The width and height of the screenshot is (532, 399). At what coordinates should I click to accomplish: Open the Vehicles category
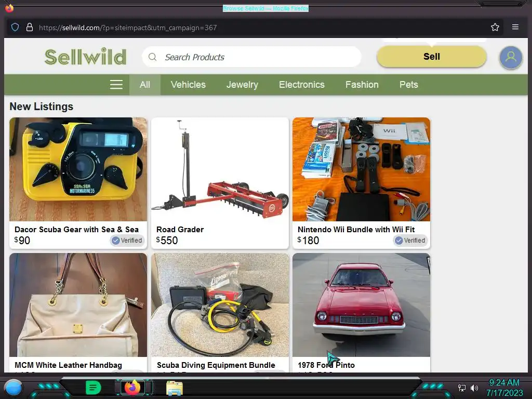[x=188, y=85]
